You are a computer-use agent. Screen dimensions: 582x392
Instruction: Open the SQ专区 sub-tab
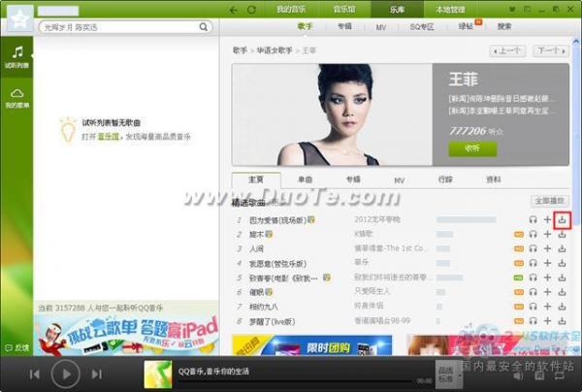click(422, 27)
